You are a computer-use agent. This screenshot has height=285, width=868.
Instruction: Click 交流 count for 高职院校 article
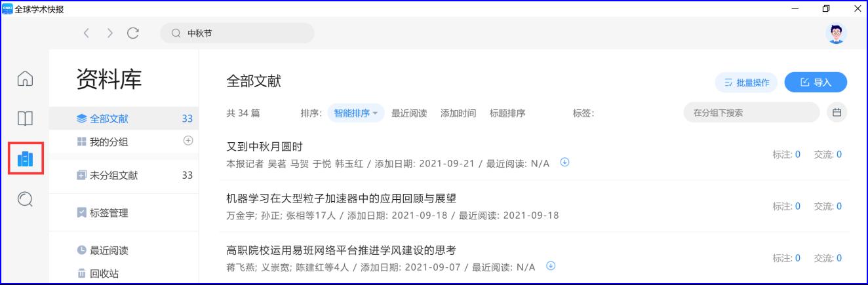pos(828,258)
